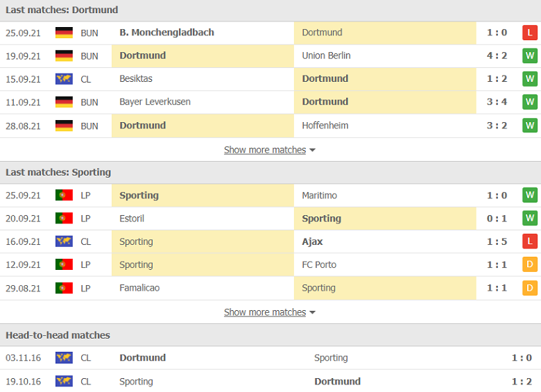Screen dimensions: 541x392
Task: Click date 20.09.21
Action: click(23, 219)
